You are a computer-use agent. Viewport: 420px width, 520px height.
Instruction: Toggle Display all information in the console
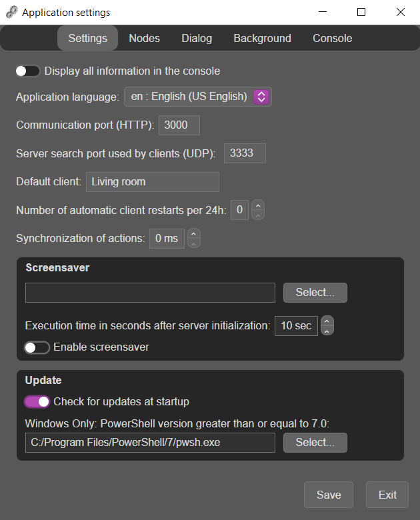pos(27,71)
